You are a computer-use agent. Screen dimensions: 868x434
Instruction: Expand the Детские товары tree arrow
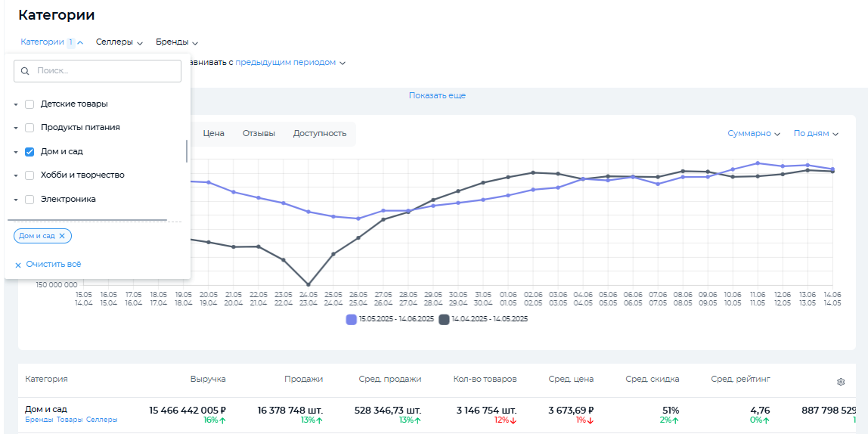[16, 104]
